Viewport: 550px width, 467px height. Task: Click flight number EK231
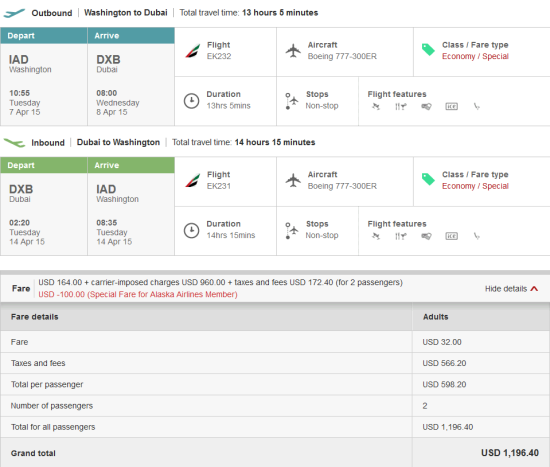219,186
